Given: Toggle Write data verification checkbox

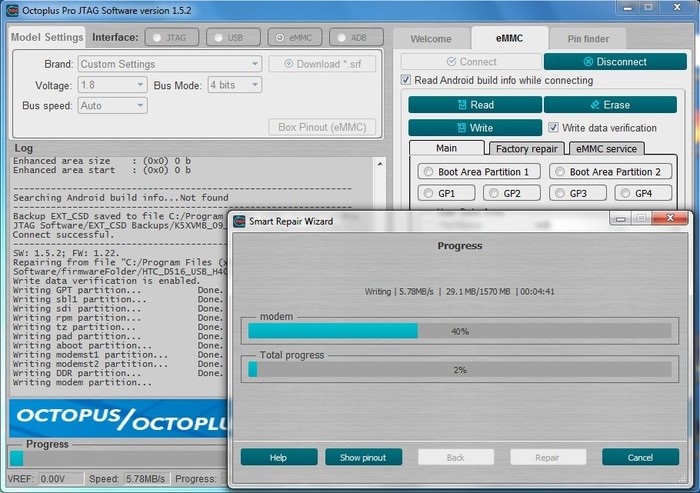Looking at the screenshot, I should tap(553, 128).
